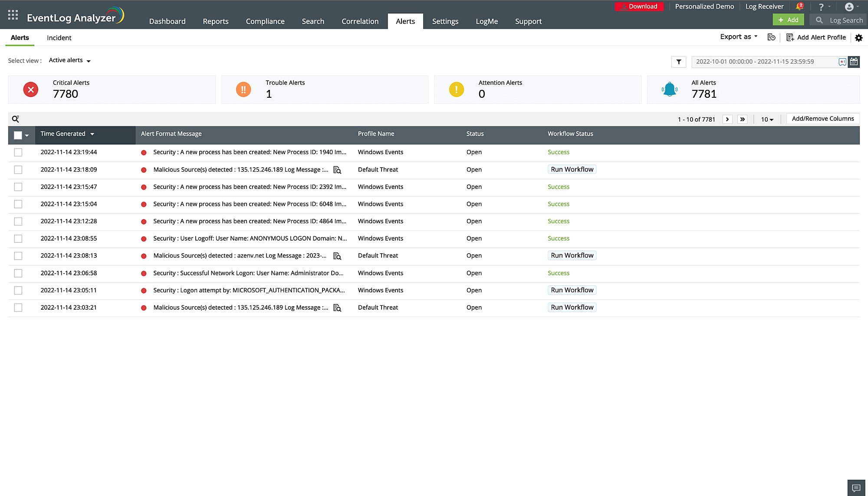
Task: Check the select-all checkbox in the table header
Action: point(18,135)
